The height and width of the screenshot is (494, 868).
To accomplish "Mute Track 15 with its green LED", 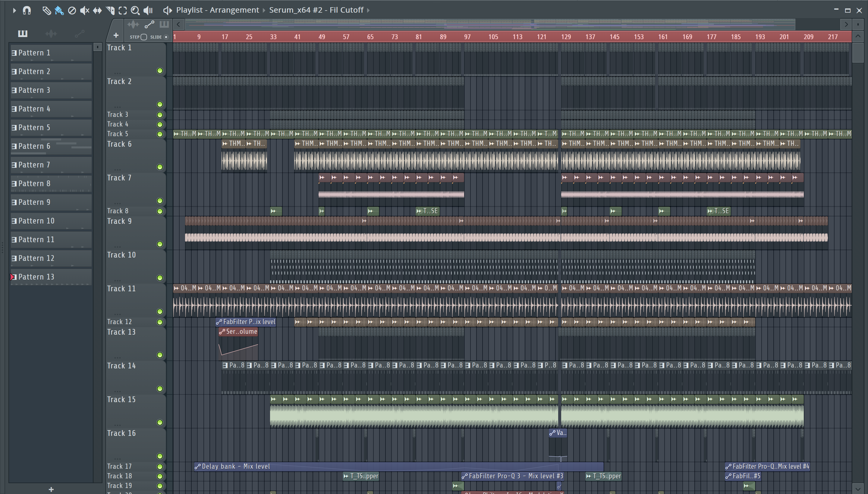I will click(x=159, y=422).
